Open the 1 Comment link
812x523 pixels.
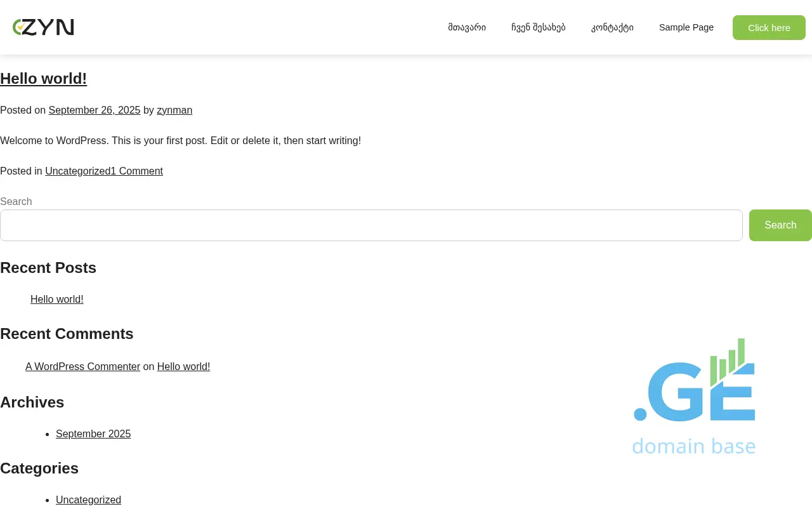tap(137, 171)
